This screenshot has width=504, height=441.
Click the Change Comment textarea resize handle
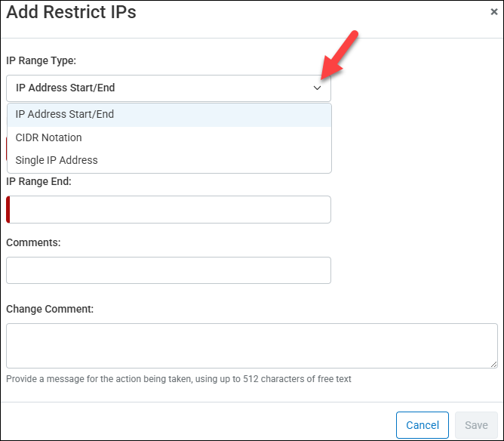493,364
